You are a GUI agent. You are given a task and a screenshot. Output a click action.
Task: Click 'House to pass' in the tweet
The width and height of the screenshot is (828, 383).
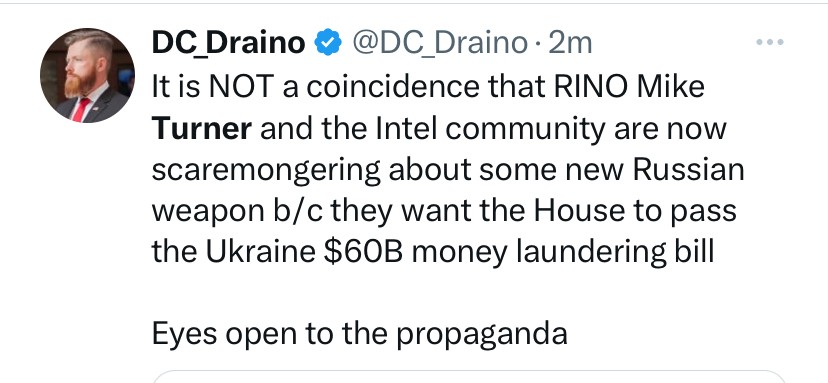(635, 212)
